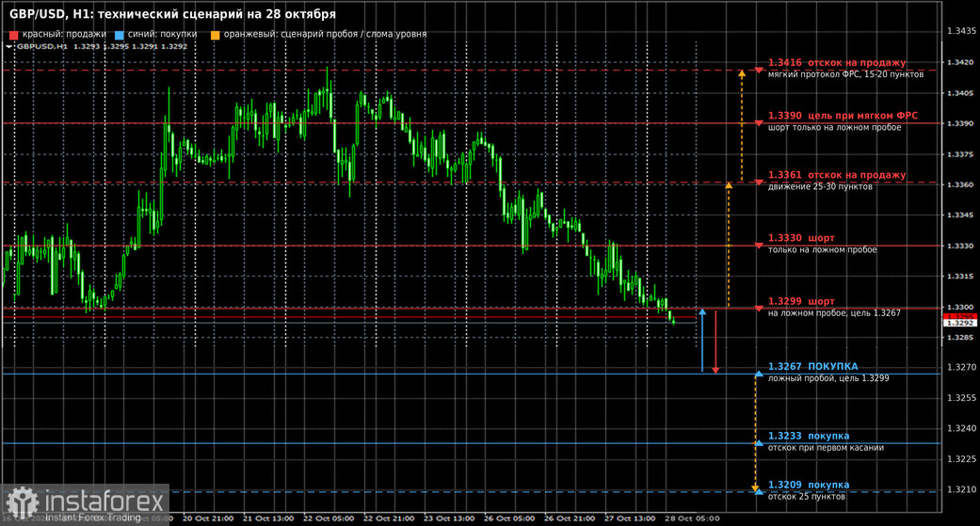This screenshot has width=980, height=526.
Task: Click the price axis value 1.3435
Action: click(x=961, y=31)
